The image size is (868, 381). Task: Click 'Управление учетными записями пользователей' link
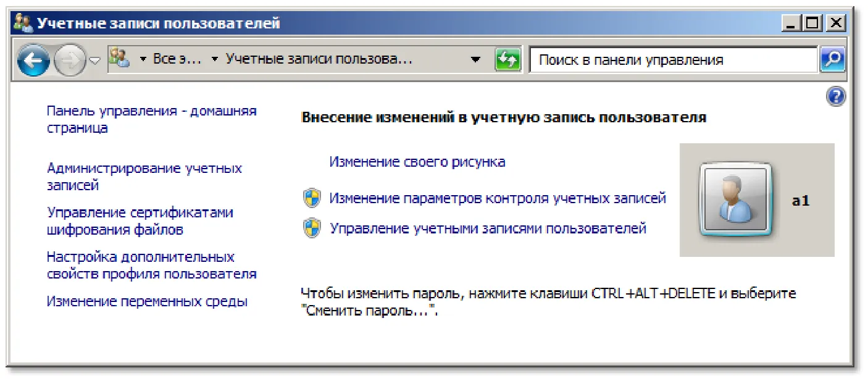(x=488, y=228)
